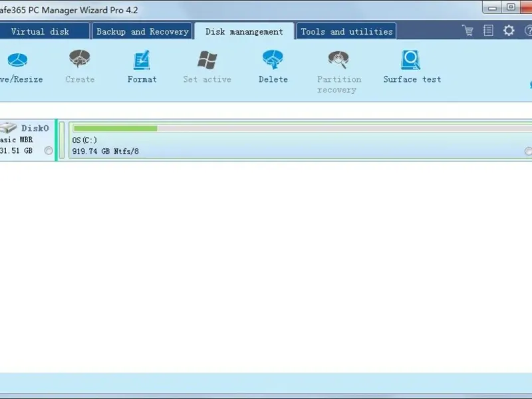Select the Disk0 radio button
532x399 pixels.
pyautogui.click(x=49, y=150)
